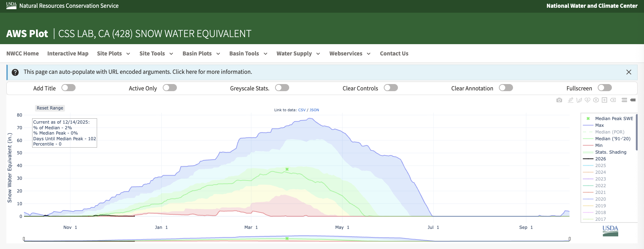Turn on Greyscale Stats. toggle

click(x=282, y=88)
